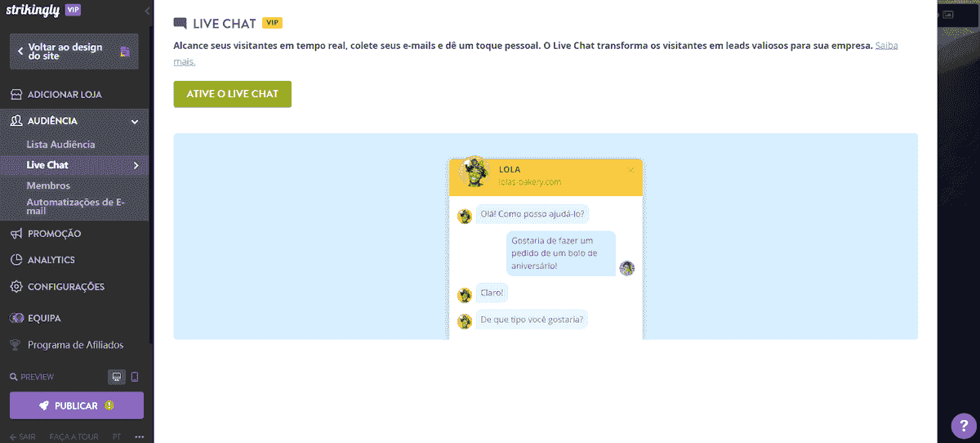Click the 'Claro!' message bubble

[x=492, y=293]
